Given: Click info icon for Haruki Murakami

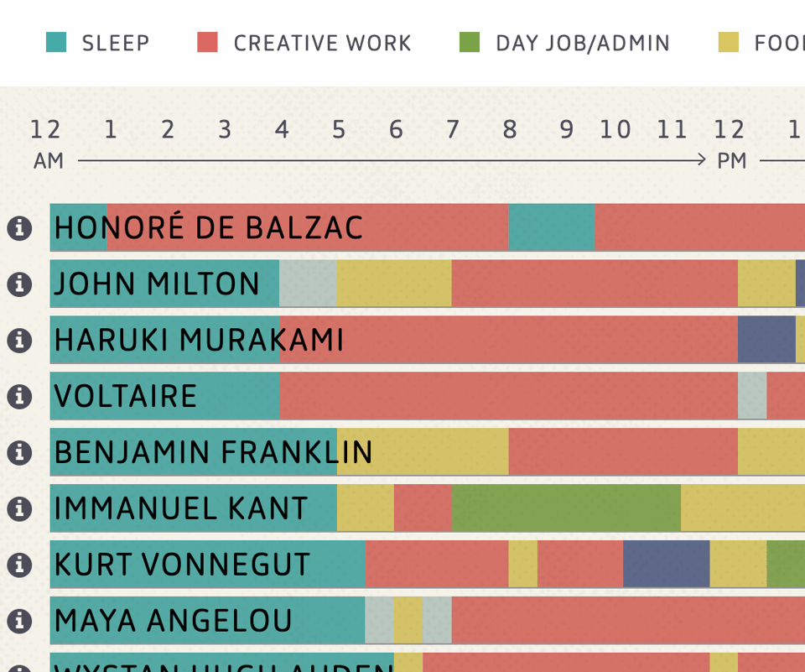Looking at the screenshot, I should point(19,341).
